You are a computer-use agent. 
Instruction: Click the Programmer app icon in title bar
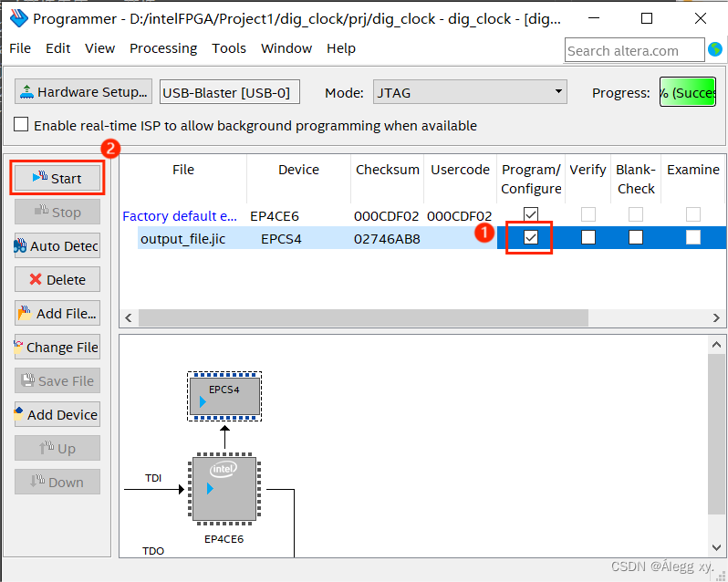pyautogui.click(x=19, y=18)
